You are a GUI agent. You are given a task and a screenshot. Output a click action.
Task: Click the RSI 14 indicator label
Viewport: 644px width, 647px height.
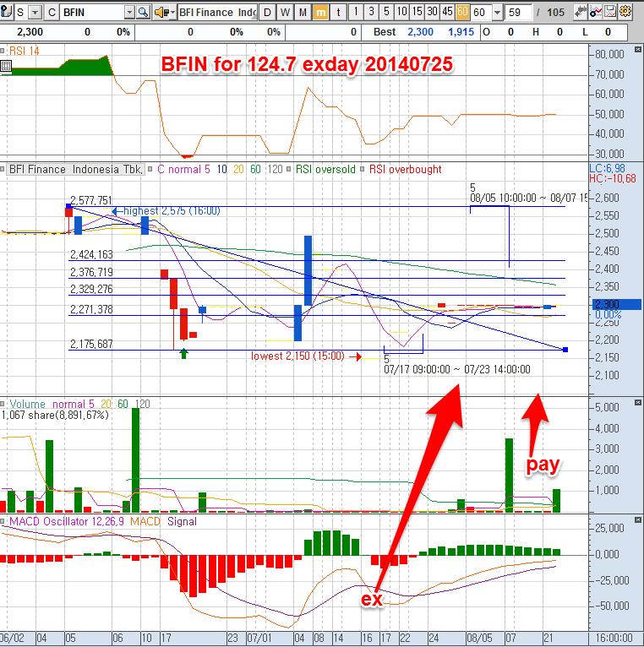point(24,52)
